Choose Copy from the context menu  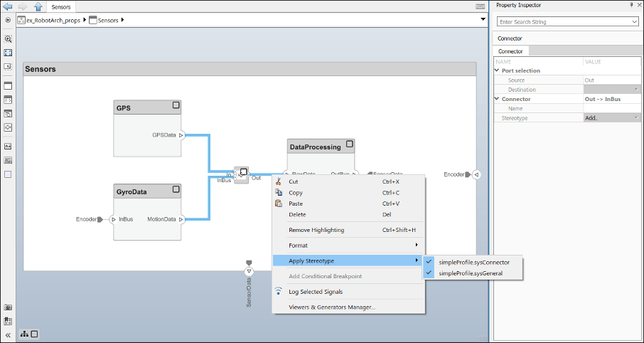(x=349, y=192)
